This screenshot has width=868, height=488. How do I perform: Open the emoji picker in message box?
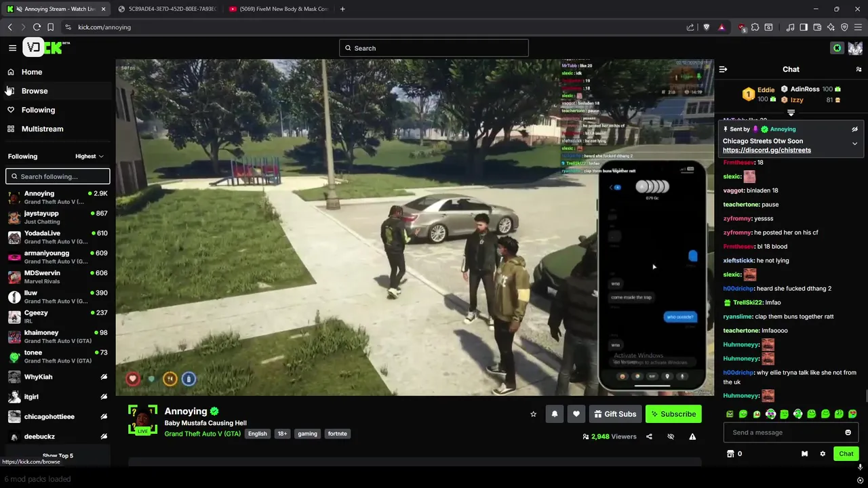(848, 432)
